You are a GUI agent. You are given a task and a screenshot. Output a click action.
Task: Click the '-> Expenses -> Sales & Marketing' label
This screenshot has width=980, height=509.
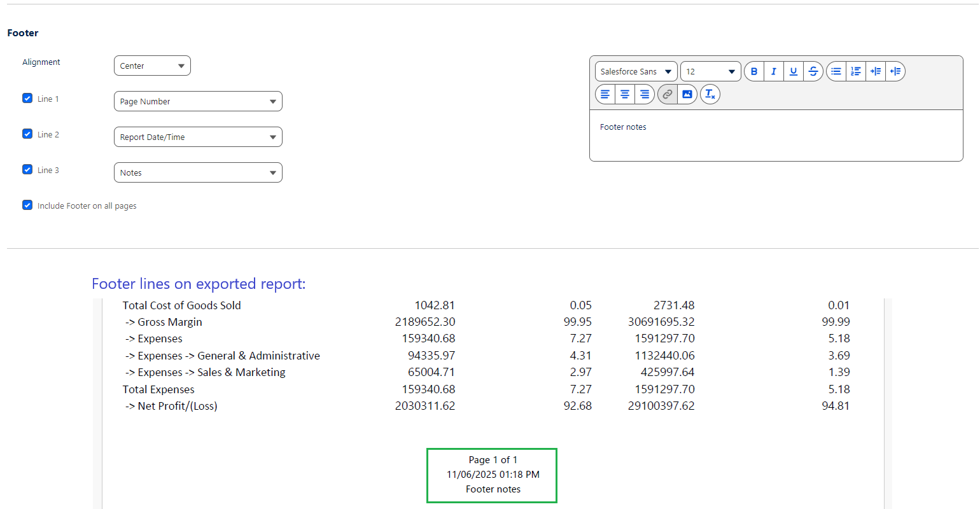[206, 372]
